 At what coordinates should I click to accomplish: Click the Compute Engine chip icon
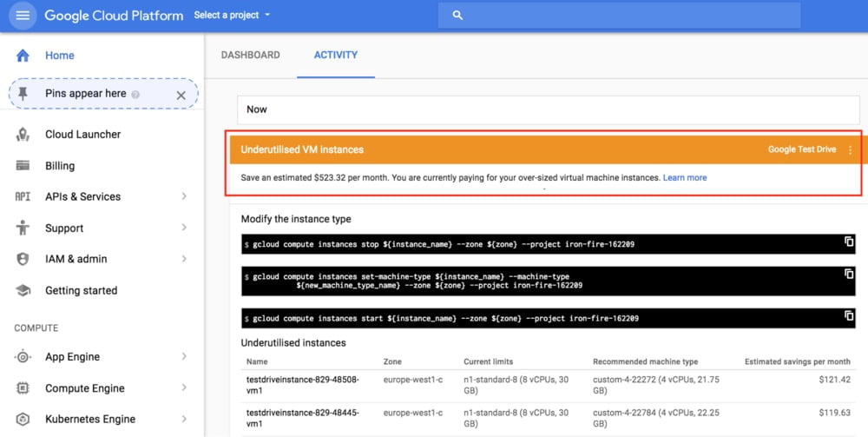(23, 387)
